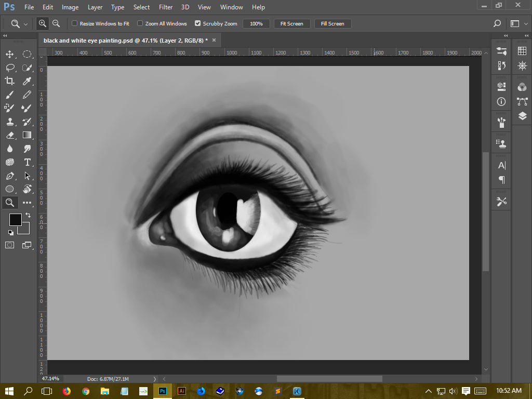Disable Scrubby Zoom
Screen dimensions: 532x399
click(197, 23)
